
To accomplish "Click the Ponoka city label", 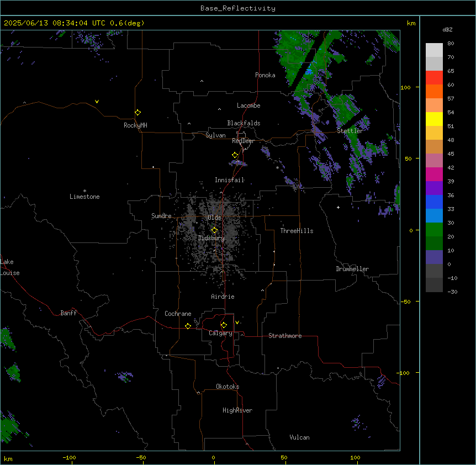I will [x=265, y=75].
